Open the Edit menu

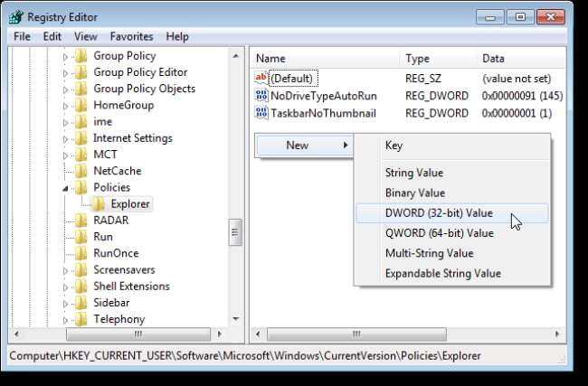(52, 37)
